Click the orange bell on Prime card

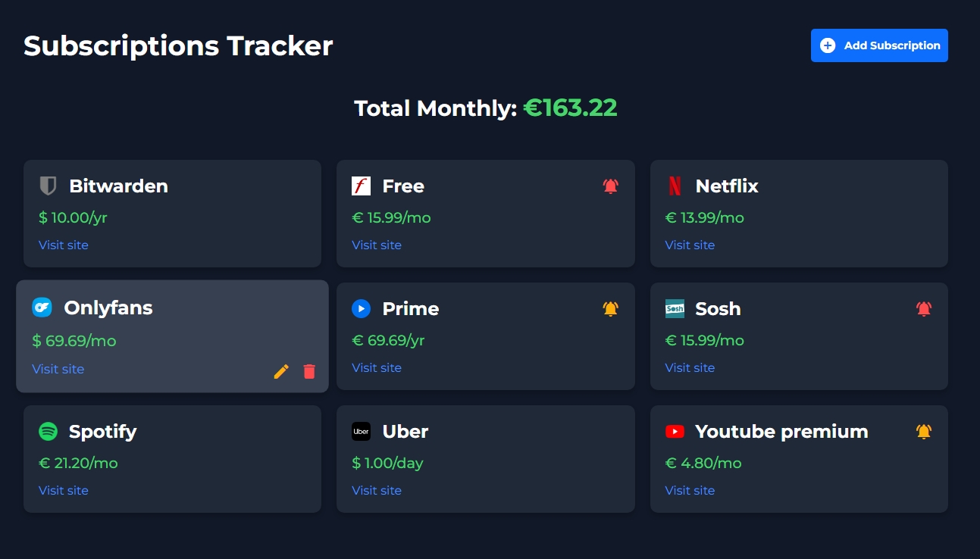(x=610, y=308)
